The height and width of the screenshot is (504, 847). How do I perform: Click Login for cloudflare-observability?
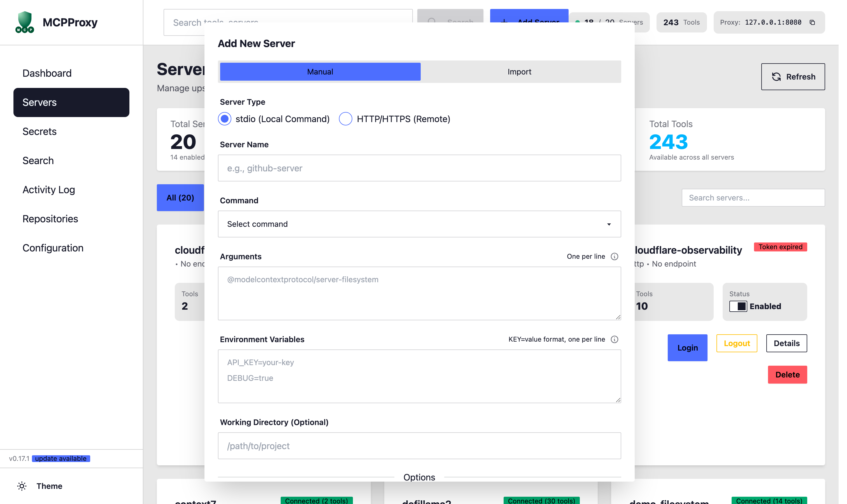point(687,347)
